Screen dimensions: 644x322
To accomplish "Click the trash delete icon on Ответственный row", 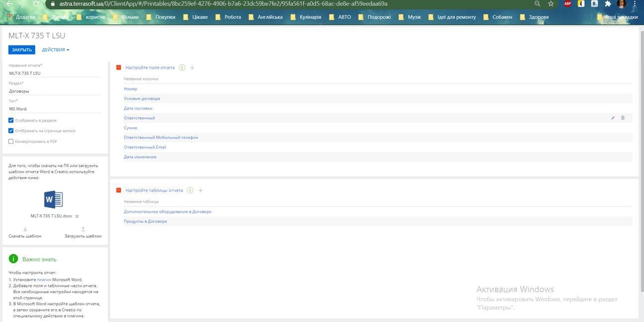I will point(623,118).
